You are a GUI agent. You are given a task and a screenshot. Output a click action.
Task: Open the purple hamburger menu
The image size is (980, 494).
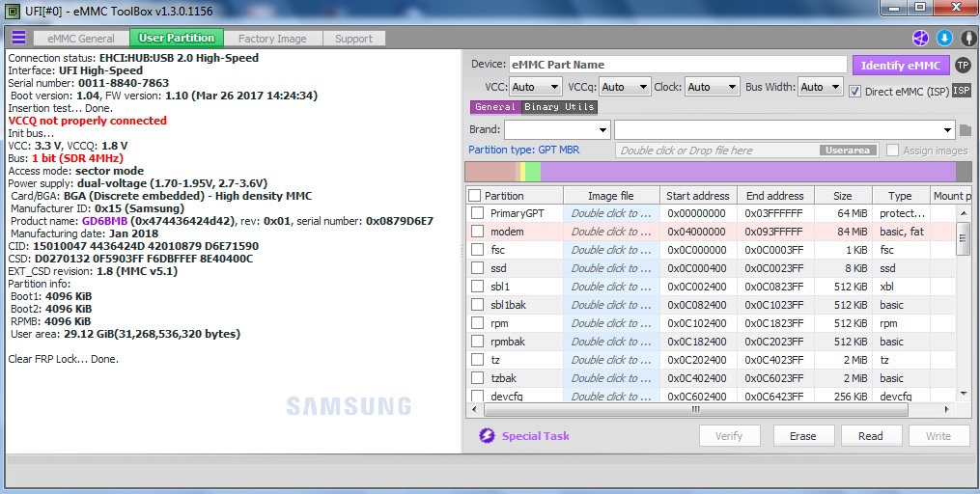coord(18,38)
